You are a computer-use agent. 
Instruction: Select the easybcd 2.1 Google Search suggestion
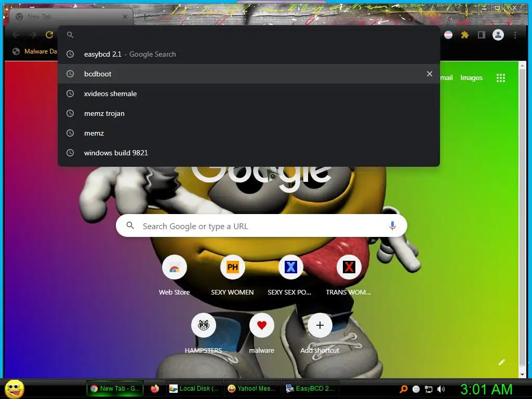(249, 54)
